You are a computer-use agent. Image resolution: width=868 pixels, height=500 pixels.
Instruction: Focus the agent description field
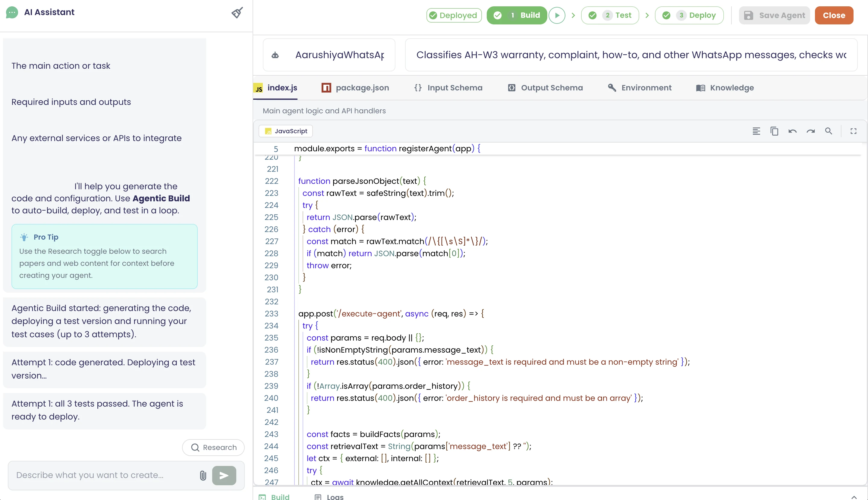point(631,55)
